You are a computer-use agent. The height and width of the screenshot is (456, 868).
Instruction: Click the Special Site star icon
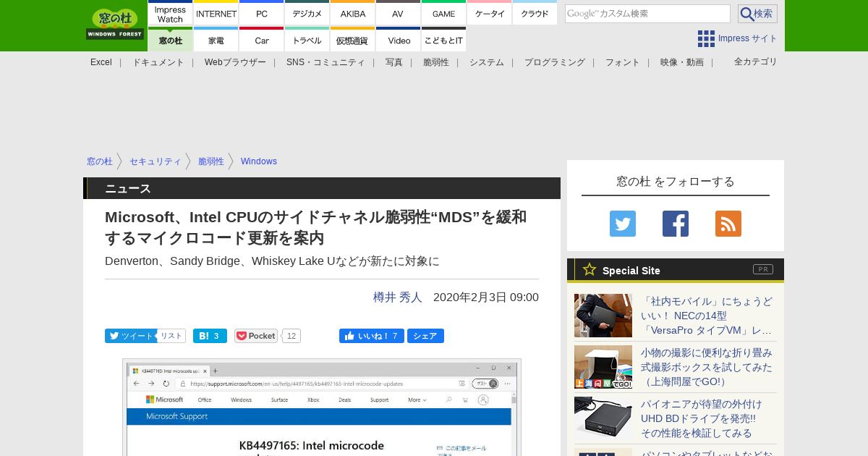(590, 269)
